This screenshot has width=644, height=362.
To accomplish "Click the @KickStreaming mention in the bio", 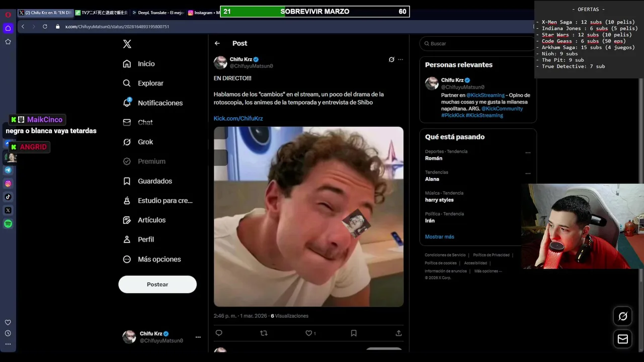I will click(x=486, y=95).
